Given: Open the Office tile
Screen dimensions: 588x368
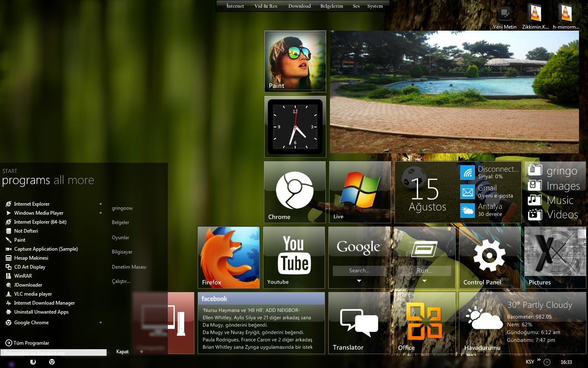Looking at the screenshot, I should [425, 323].
